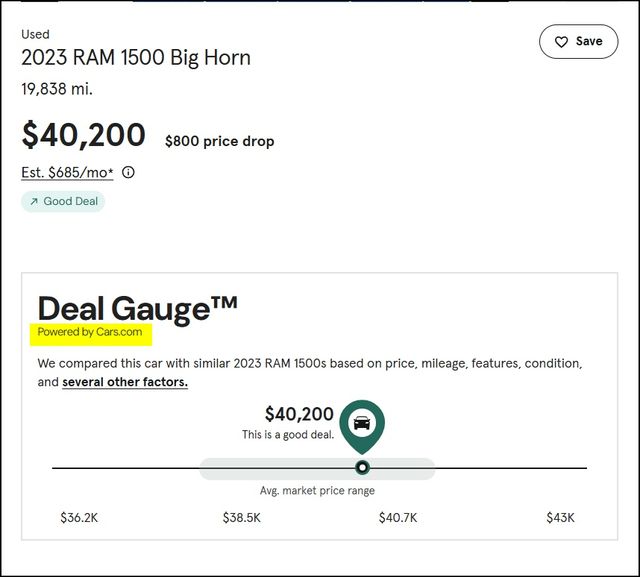
Task: Click the Powered by Cars.com text
Action: [x=90, y=332]
